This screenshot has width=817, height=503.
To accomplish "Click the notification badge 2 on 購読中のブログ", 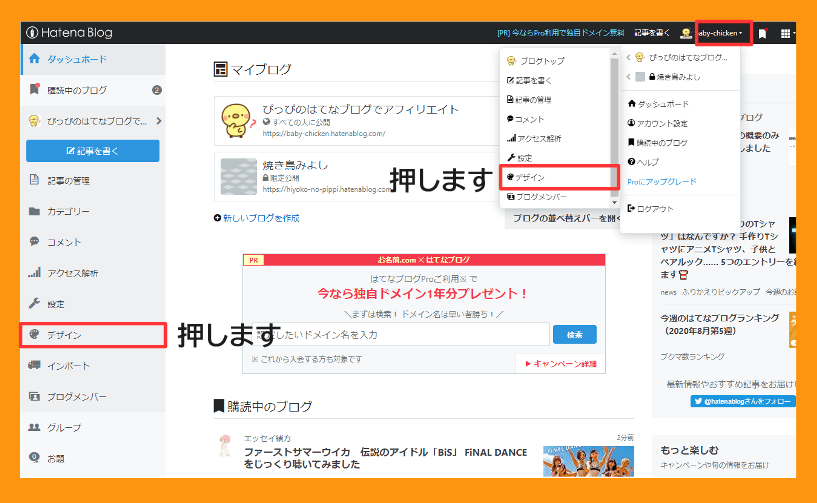I will [156, 90].
